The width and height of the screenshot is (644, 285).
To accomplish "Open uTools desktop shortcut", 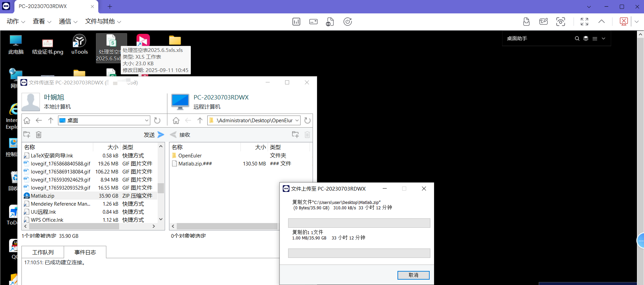I will (x=79, y=44).
